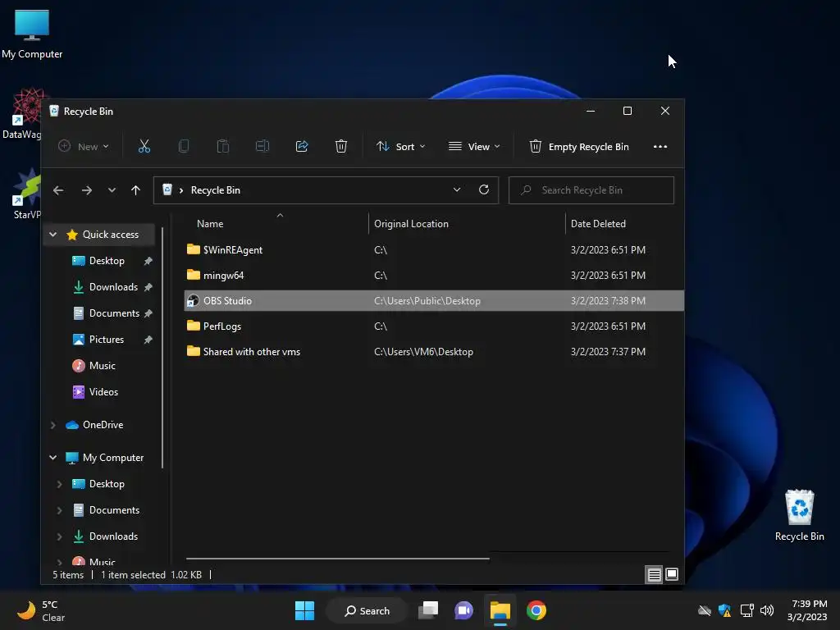The width and height of the screenshot is (840, 630).
Task: Expand the OneDrive tree node
Action: (53, 425)
